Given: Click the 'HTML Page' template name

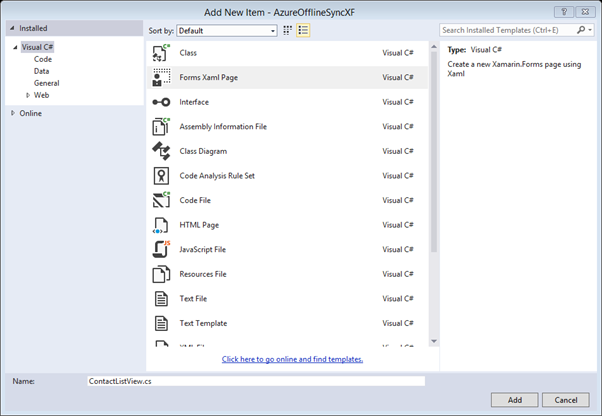Looking at the screenshot, I should [199, 225].
